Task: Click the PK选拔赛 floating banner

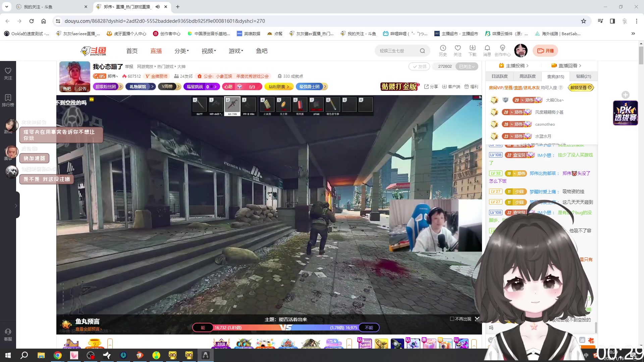Action: coord(625,113)
